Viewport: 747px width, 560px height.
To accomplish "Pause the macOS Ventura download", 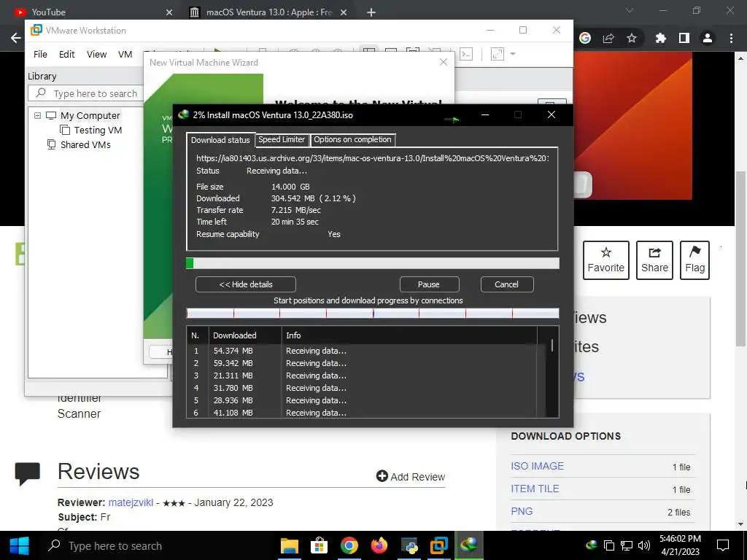I will (x=429, y=284).
